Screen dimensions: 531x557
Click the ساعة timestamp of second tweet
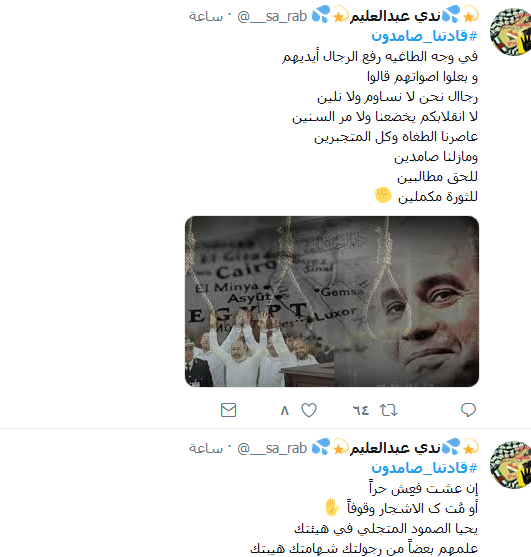(x=206, y=448)
